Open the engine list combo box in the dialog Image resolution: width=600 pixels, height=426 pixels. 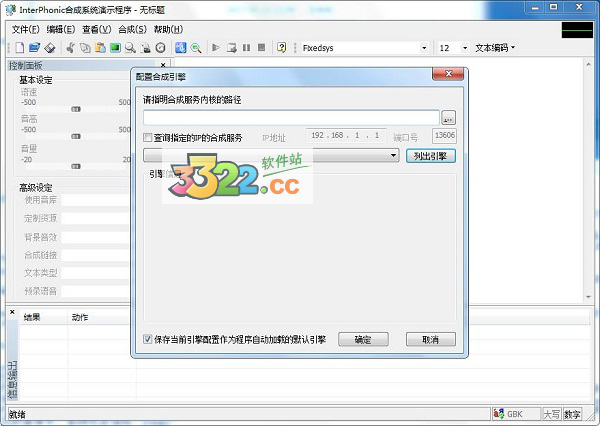(271, 155)
